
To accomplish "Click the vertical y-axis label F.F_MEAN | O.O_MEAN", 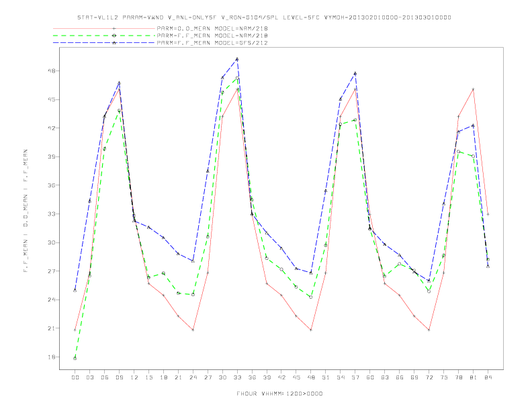I will click(26, 211).
